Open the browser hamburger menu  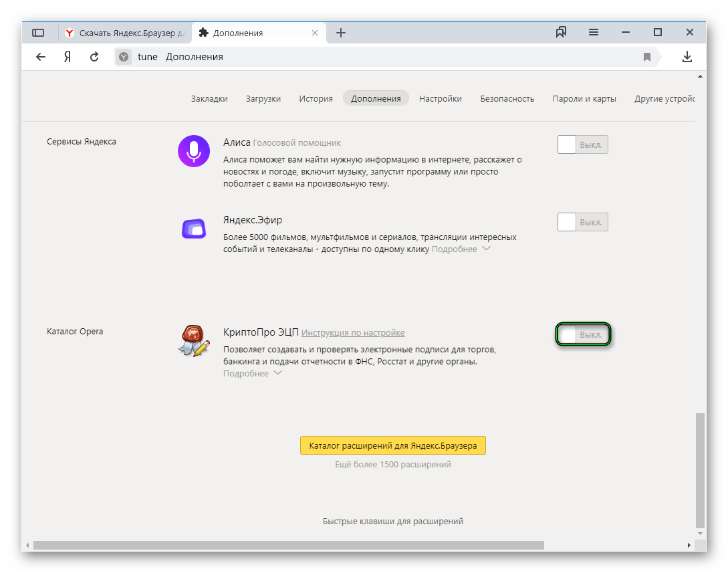pos(593,33)
